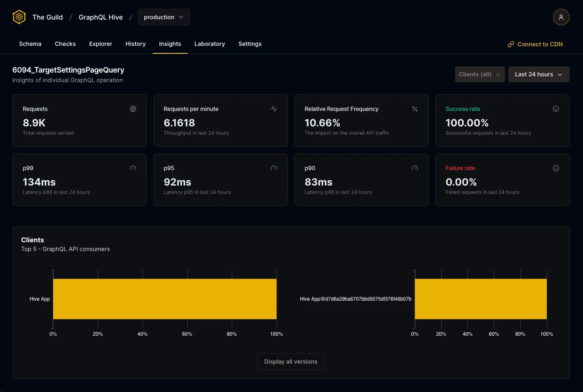
Task: Click the gauge icon on p99 card
Action: coord(133,168)
